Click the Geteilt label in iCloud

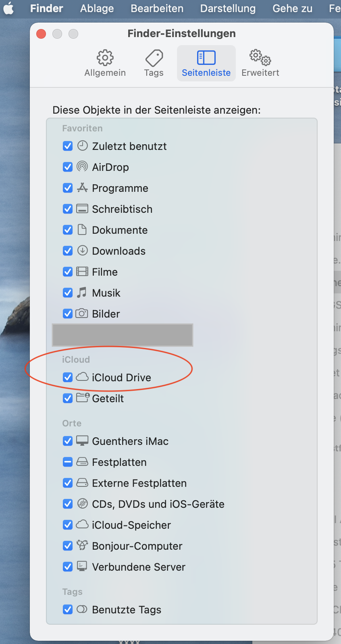tap(108, 399)
